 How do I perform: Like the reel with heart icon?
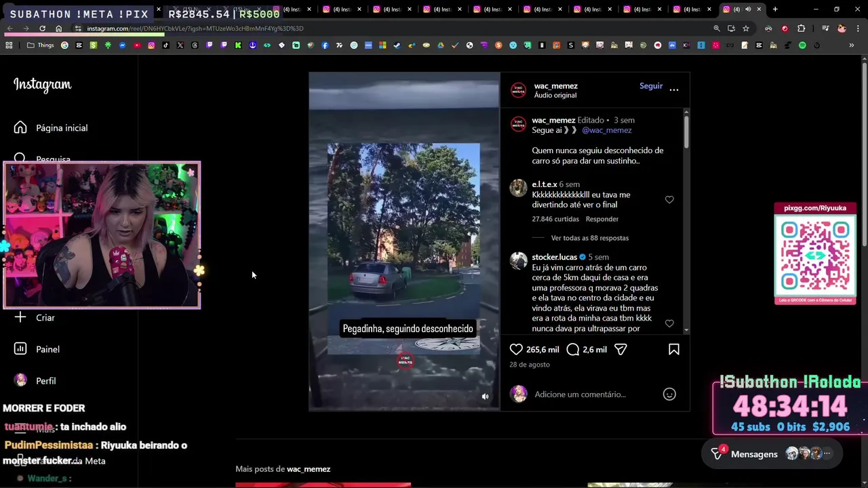(516, 349)
